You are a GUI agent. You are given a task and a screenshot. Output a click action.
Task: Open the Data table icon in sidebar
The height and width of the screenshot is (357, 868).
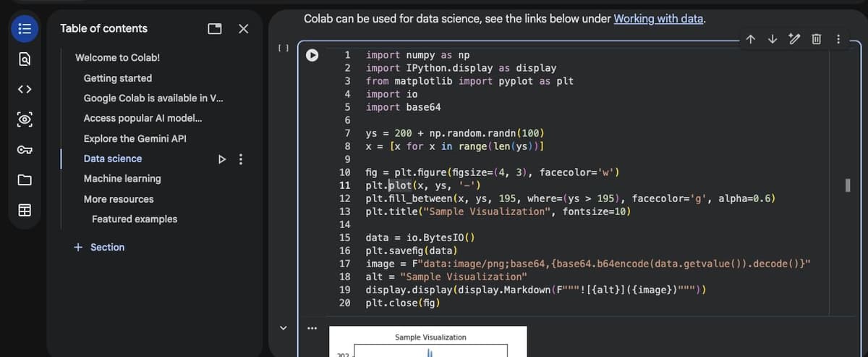click(x=23, y=210)
